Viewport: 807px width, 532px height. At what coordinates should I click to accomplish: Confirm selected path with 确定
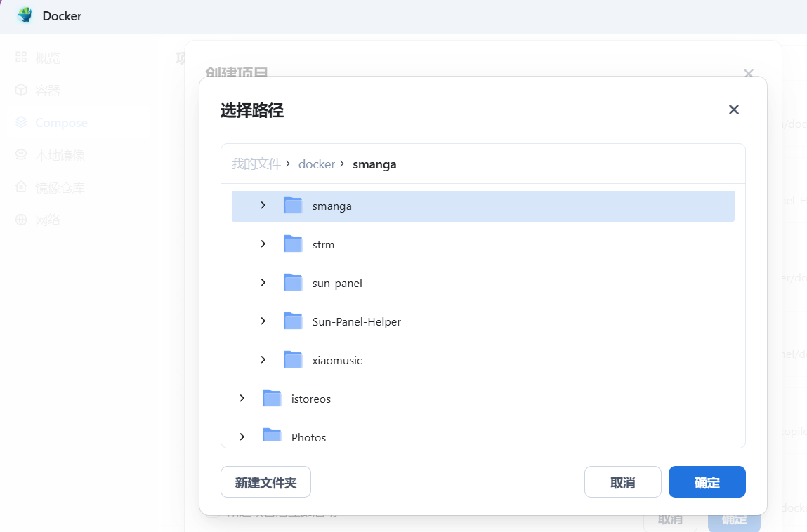(x=707, y=482)
